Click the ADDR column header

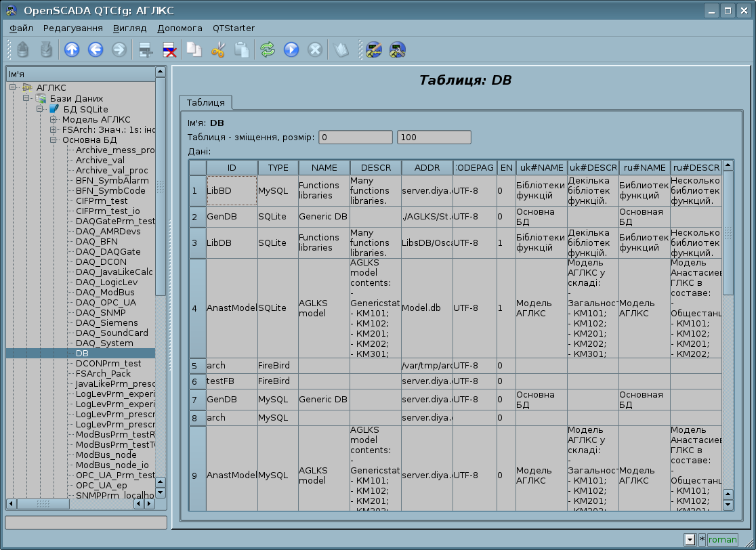pos(427,167)
